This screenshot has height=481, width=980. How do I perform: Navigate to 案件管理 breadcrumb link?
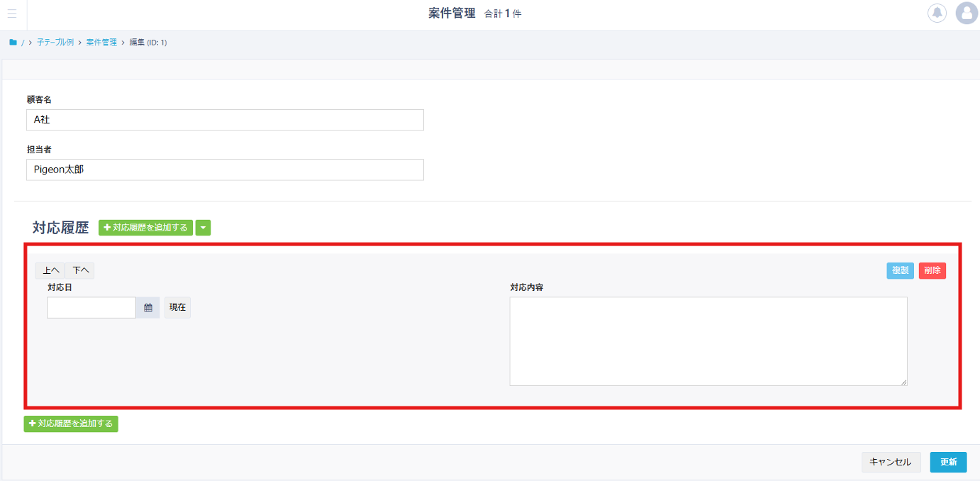pyautogui.click(x=101, y=43)
